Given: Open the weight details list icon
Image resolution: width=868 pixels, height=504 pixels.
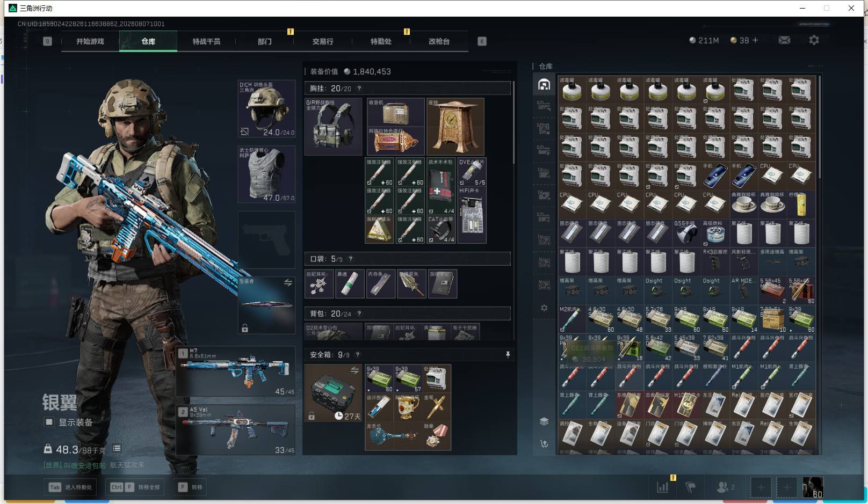Looking at the screenshot, I should pyautogui.click(x=117, y=448).
